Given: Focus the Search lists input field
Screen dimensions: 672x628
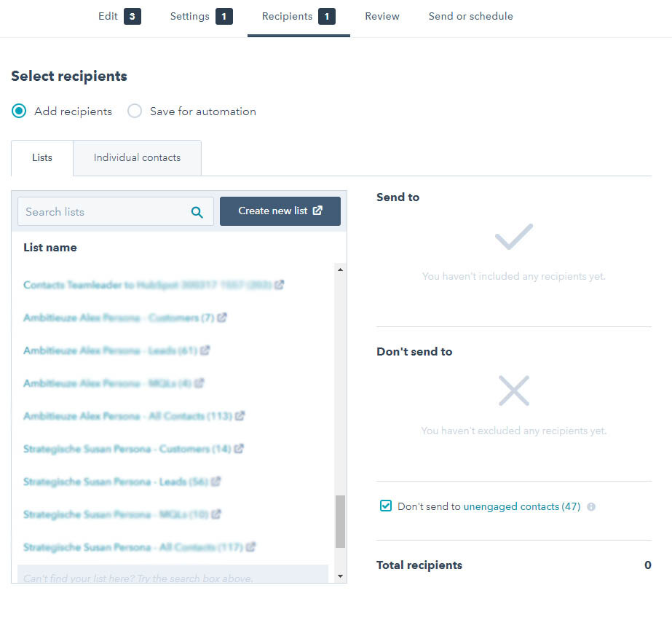Looking at the screenshot, I should (116, 211).
